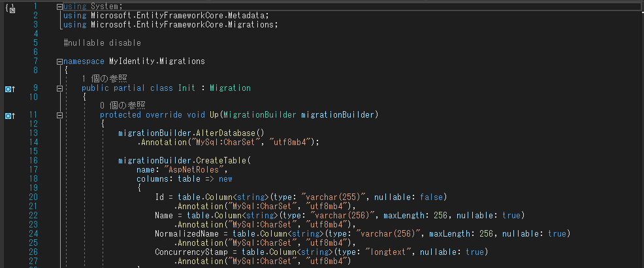
Task: Collapse the Up method region on line 11
Action: tap(59, 116)
